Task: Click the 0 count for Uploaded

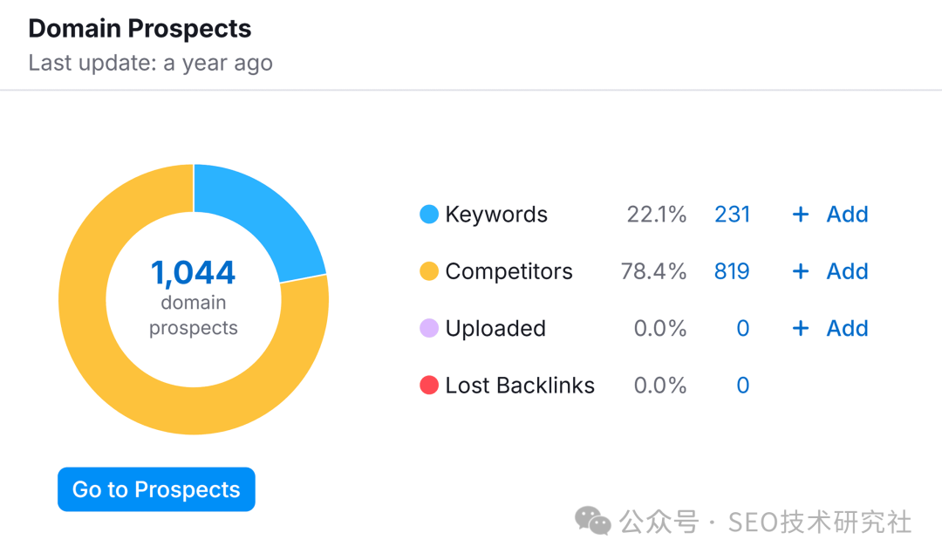Action: click(742, 328)
